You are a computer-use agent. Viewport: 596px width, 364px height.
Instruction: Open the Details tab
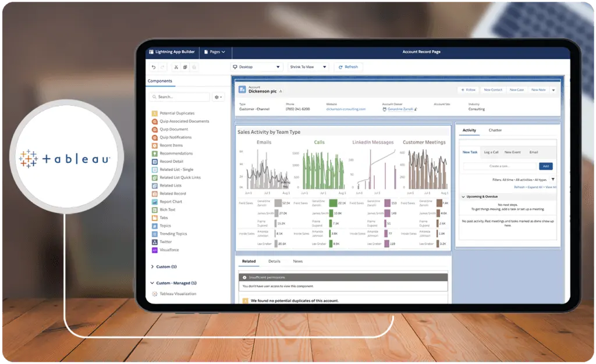pyautogui.click(x=274, y=262)
